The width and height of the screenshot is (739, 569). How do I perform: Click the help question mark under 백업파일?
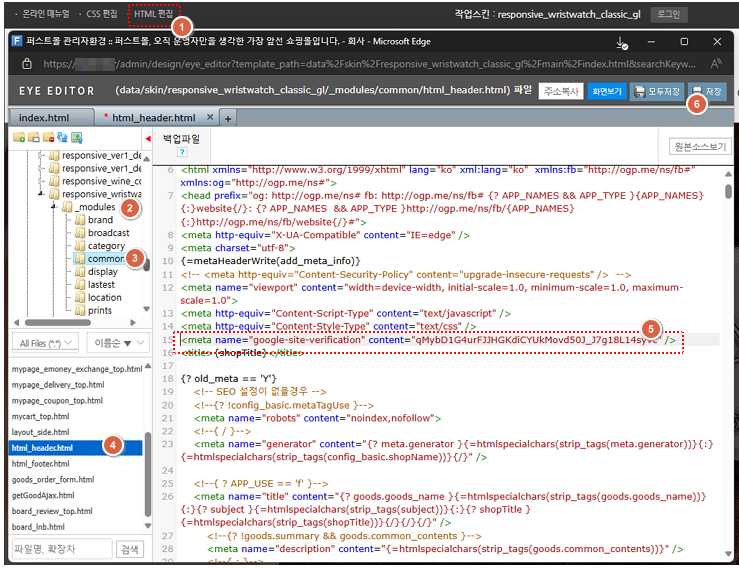182,152
